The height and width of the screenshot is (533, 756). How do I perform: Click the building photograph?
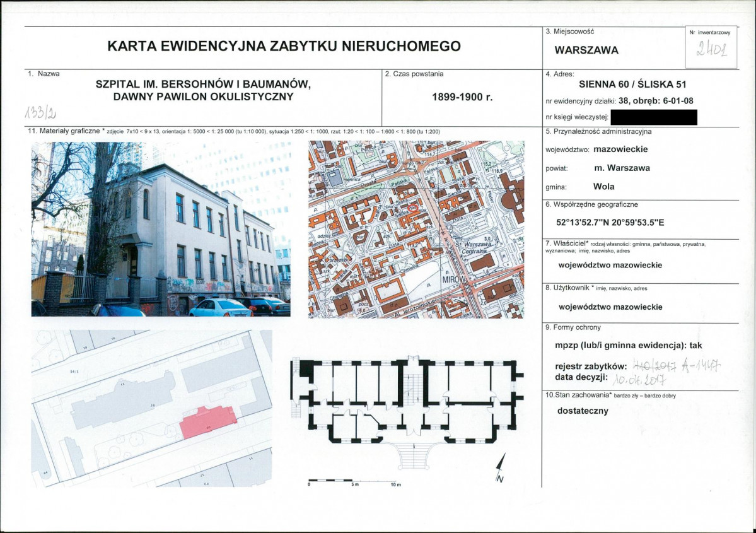[161, 229]
